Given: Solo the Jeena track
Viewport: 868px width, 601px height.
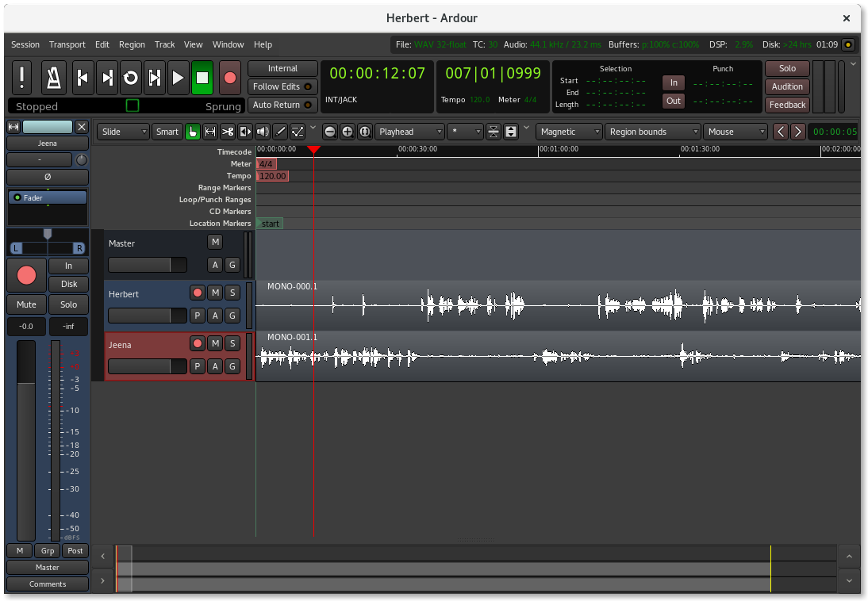Looking at the screenshot, I should click(232, 343).
